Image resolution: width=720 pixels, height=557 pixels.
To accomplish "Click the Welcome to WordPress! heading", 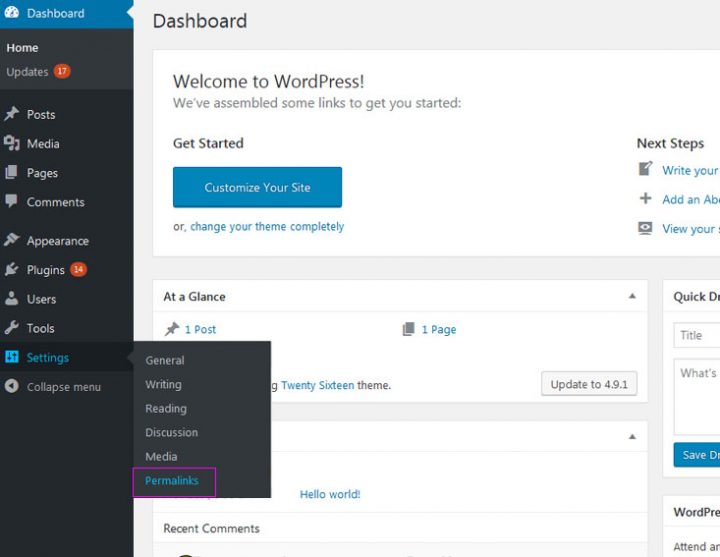I will [269, 82].
